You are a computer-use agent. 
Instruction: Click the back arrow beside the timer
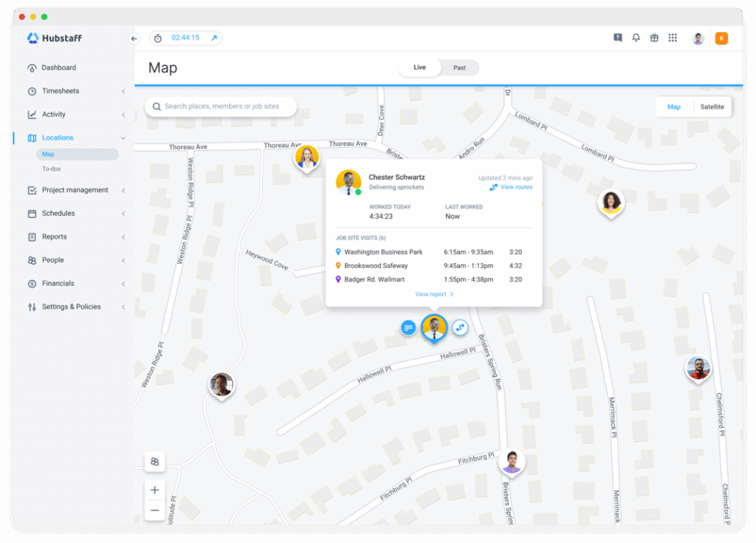point(134,38)
